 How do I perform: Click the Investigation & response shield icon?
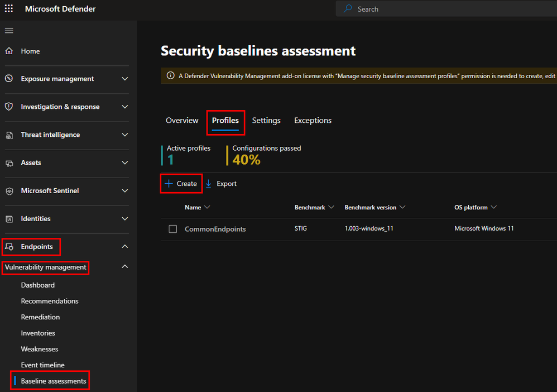(x=9, y=107)
